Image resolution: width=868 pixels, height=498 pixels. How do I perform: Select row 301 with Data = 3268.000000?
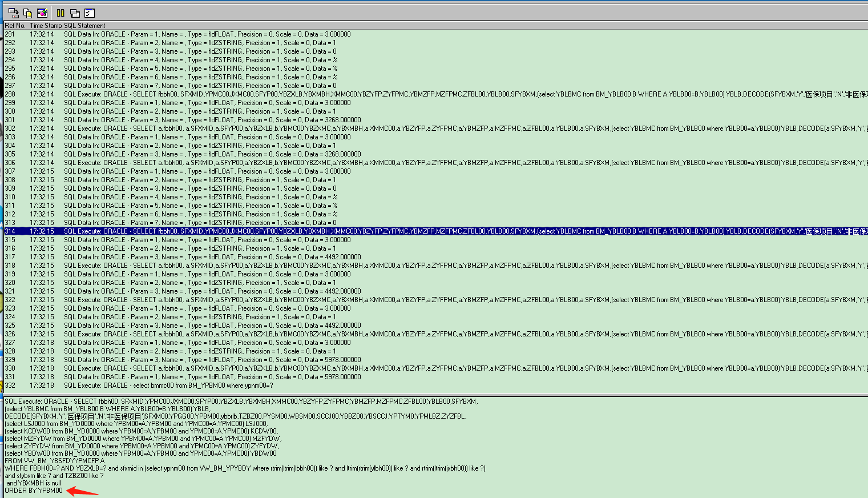click(x=436, y=120)
